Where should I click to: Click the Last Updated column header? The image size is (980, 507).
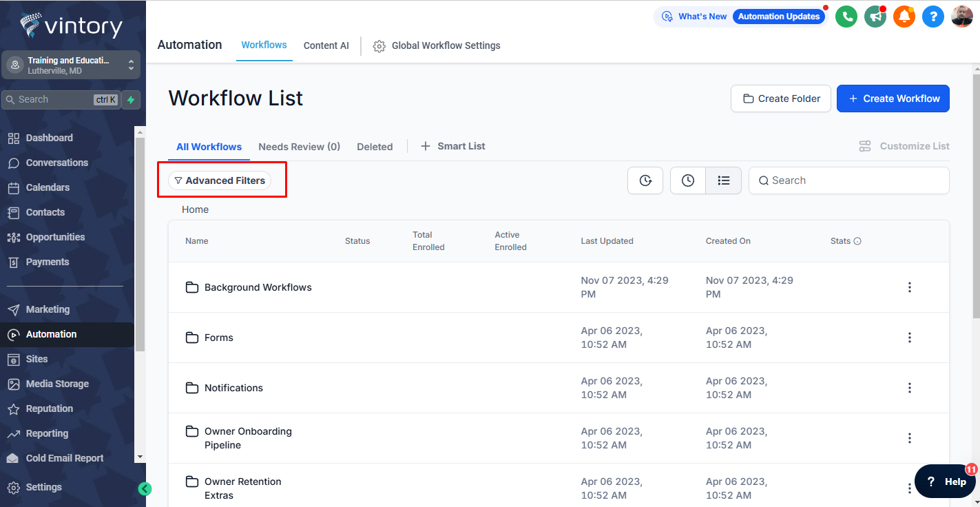click(x=607, y=241)
